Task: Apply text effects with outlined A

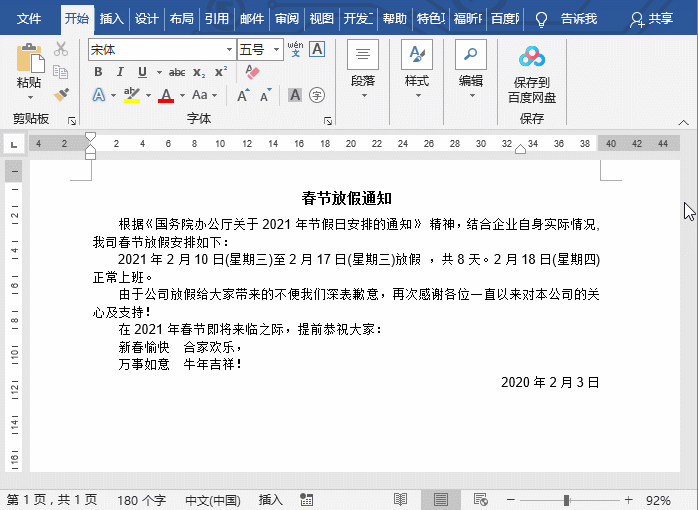Action: (99, 95)
